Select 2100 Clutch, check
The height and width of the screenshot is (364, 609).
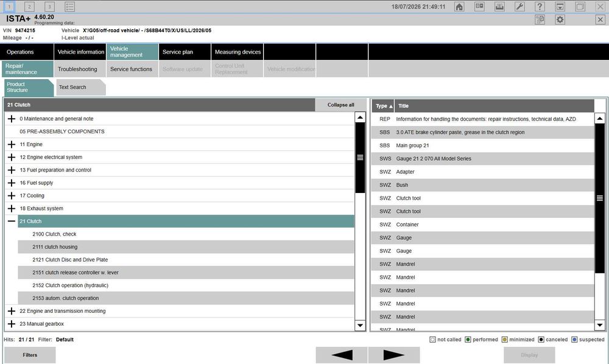click(x=186, y=234)
